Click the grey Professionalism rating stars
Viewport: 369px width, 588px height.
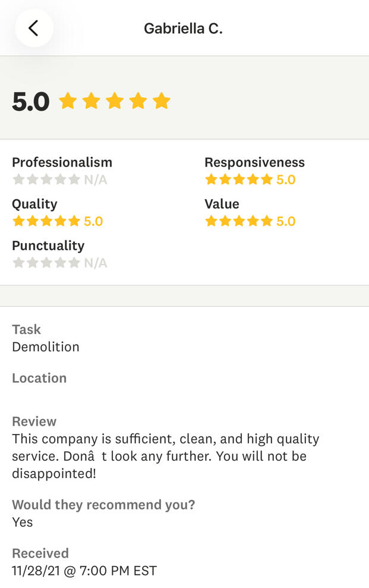coord(46,180)
